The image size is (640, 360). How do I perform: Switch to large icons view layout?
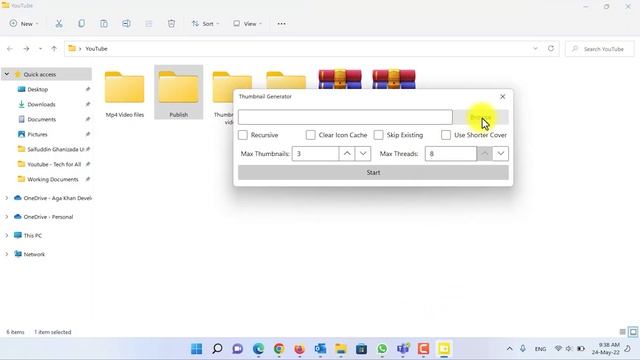point(633,332)
